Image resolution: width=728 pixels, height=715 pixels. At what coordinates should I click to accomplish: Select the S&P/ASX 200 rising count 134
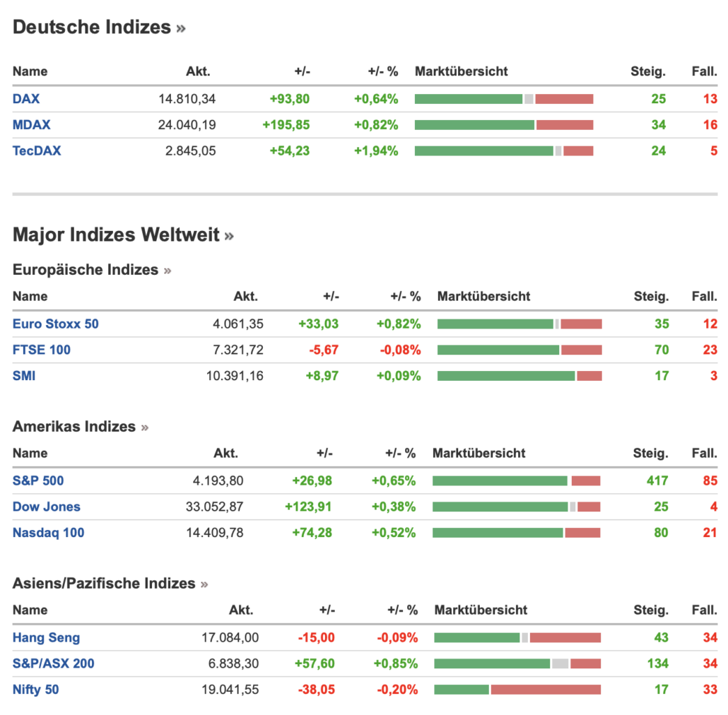658,663
